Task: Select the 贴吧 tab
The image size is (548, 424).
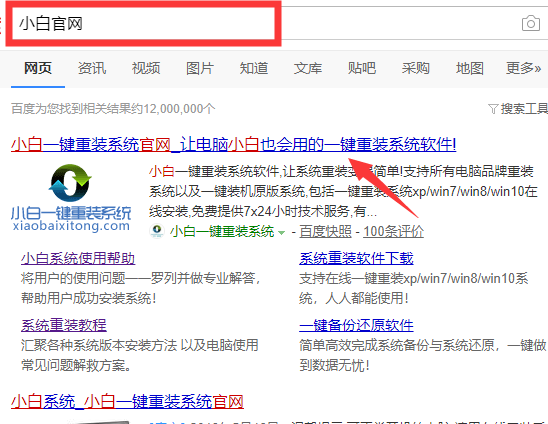Action: [362, 68]
